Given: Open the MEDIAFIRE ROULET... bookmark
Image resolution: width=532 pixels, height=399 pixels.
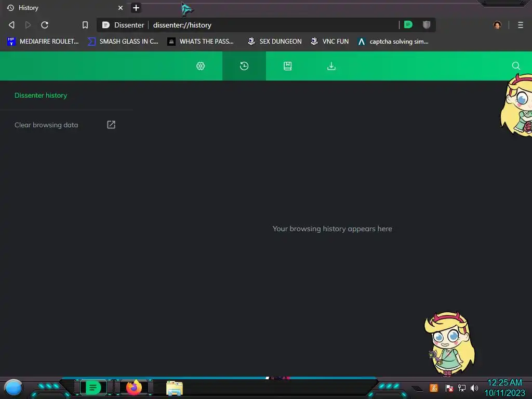Looking at the screenshot, I should [43, 42].
